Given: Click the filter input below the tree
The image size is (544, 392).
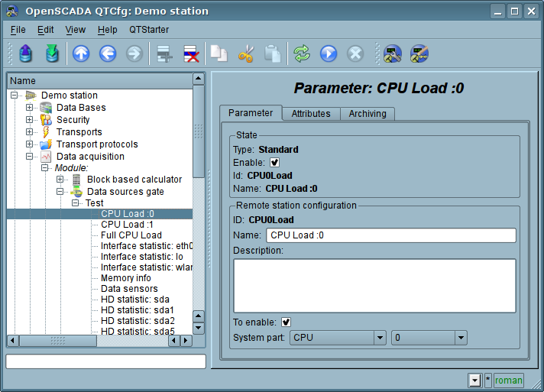Looking at the screenshot, I should tap(105, 361).
